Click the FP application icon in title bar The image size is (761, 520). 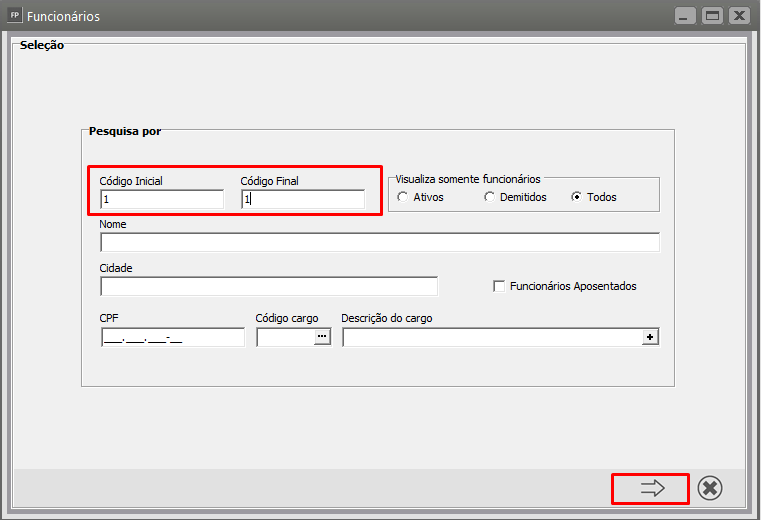(14, 15)
